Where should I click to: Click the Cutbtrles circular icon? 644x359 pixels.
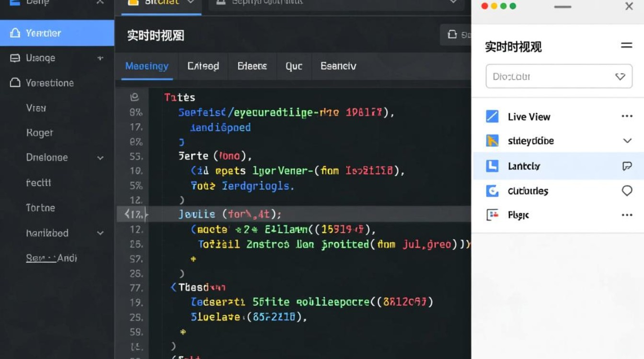click(x=492, y=191)
